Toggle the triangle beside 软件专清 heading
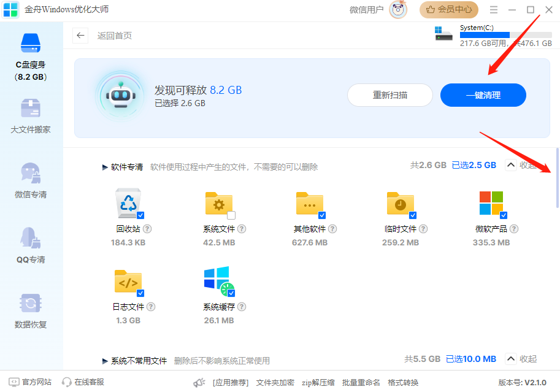560x392 pixels. tap(105, 167)
